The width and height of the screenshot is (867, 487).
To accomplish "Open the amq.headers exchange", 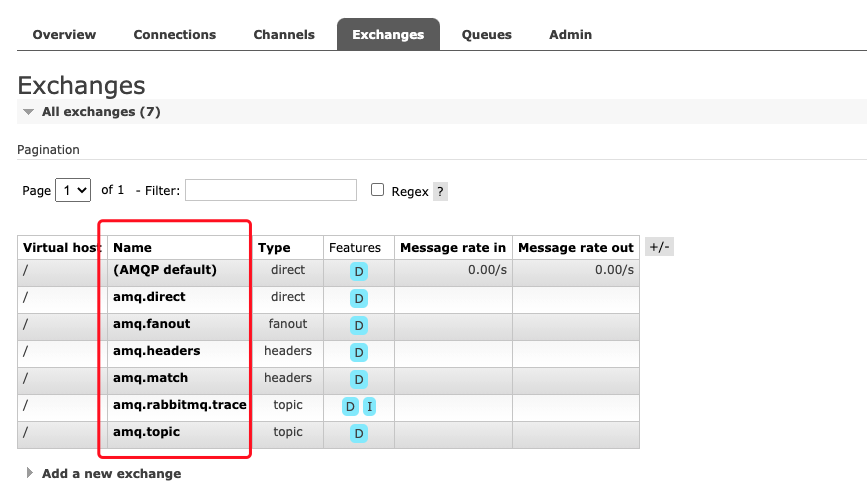I will tap(156, 351).
